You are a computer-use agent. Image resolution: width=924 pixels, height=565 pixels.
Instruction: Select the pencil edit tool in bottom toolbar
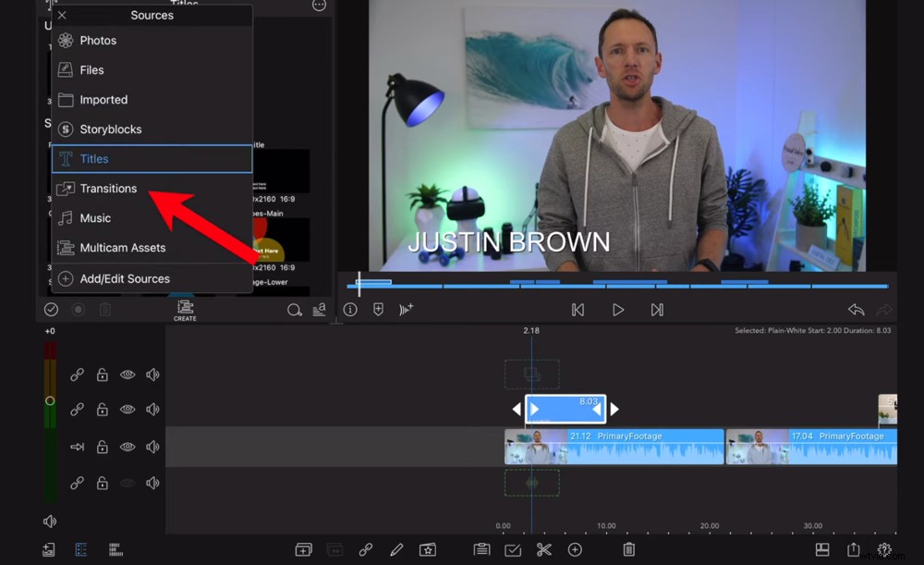tap(396, 549)
